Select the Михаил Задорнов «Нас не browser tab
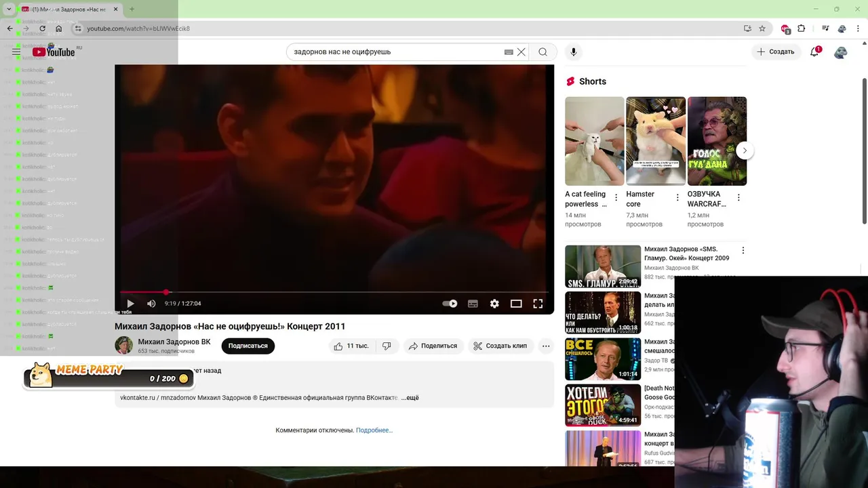 (x=69, y=9)
